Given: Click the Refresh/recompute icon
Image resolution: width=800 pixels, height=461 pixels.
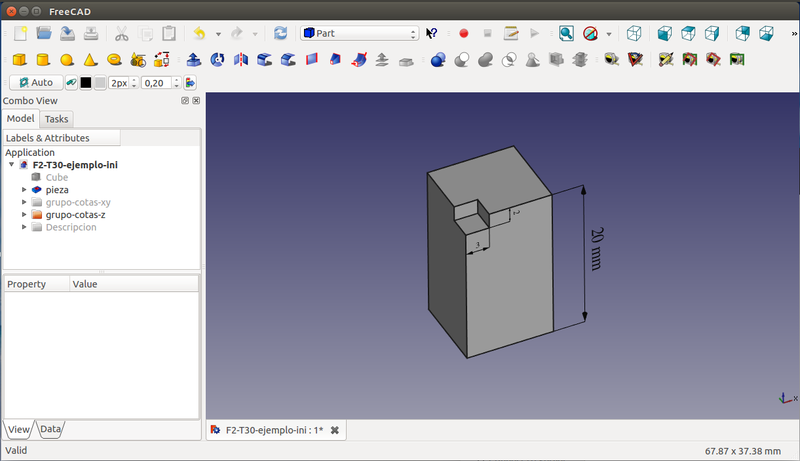Looking at the screenshot, I should (280, 33).
